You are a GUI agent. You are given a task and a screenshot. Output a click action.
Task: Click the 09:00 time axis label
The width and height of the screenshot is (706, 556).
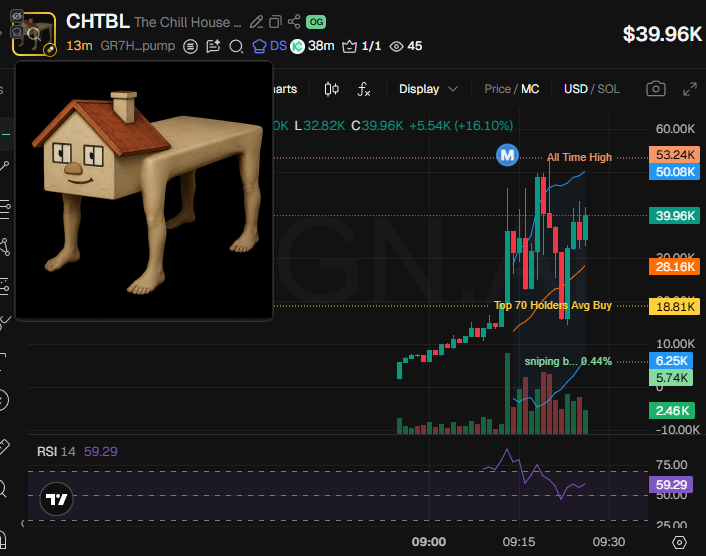click(429, 542)
